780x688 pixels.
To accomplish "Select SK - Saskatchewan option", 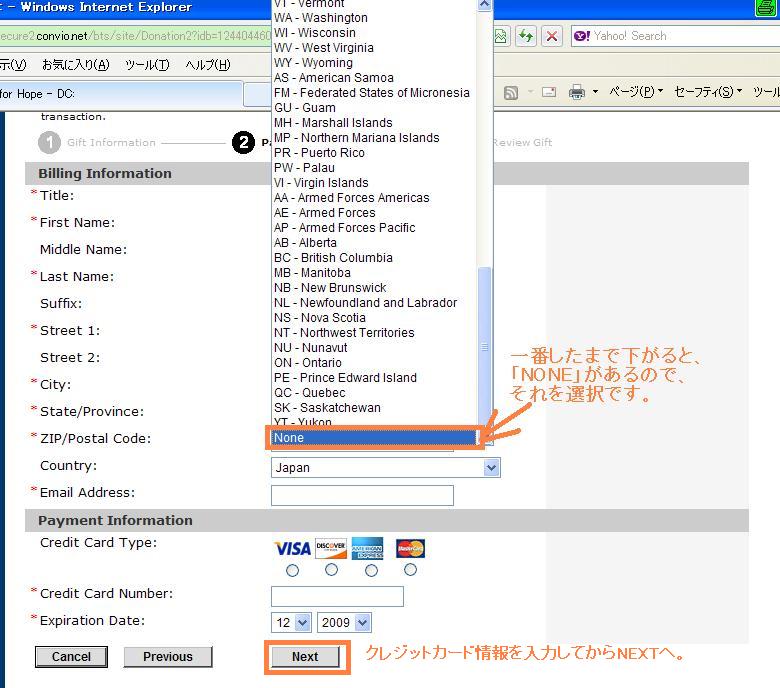I will (374, 407).
